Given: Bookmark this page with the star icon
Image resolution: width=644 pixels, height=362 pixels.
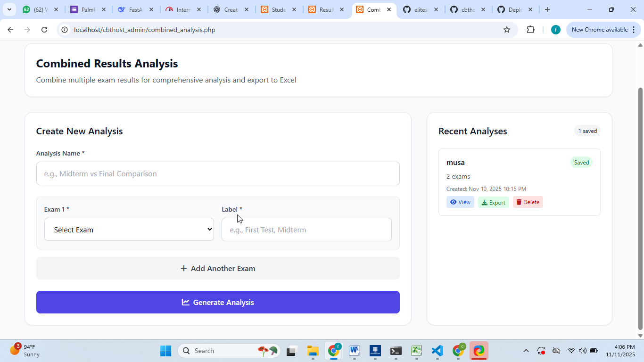Looking at the screenshot, I should tap(507, 30).
